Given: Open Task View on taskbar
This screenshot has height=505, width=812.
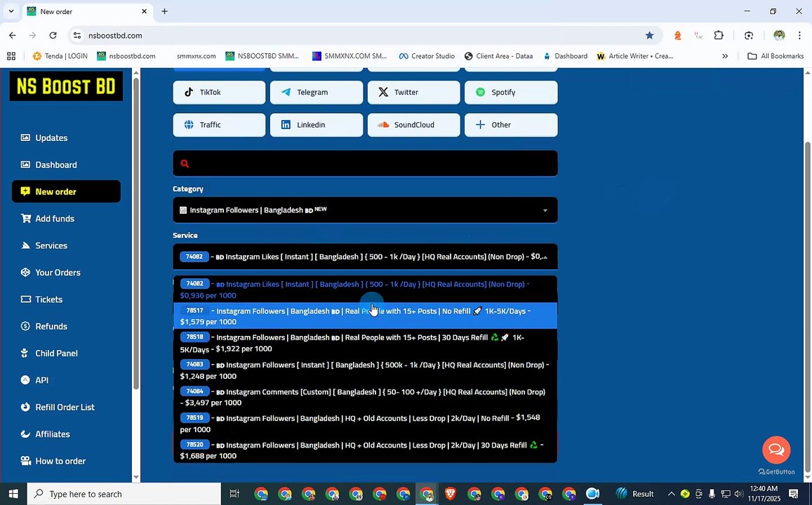Looking at the screenshot, I should tap(234, 494).
